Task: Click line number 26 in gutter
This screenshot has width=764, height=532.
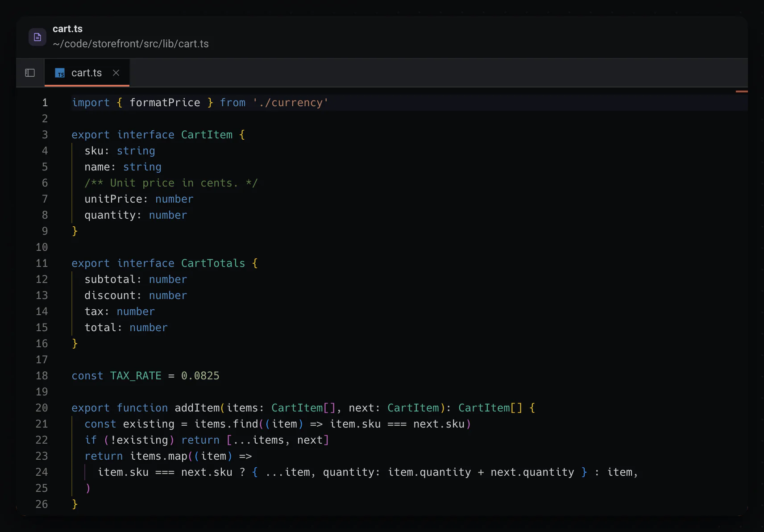Action: coord(42,504)
